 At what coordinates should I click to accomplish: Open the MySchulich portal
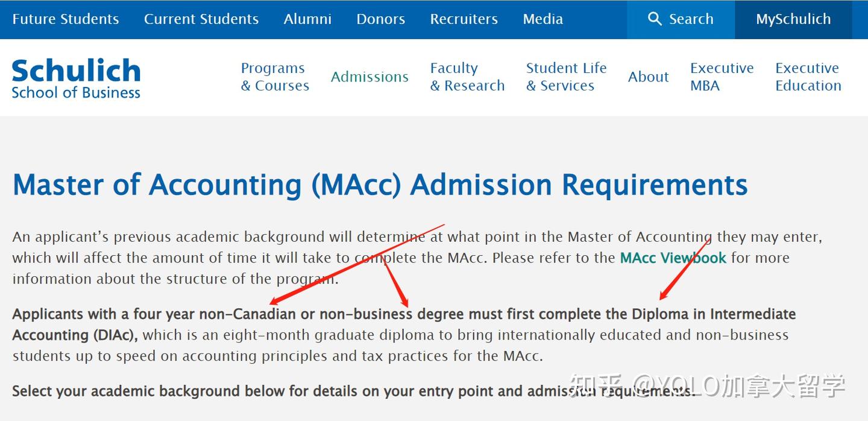click(x=793, y=19)
